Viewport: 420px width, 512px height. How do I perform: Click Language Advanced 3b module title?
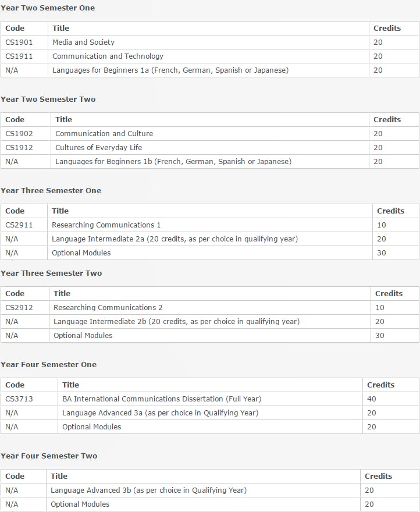(x=148, y=490)
